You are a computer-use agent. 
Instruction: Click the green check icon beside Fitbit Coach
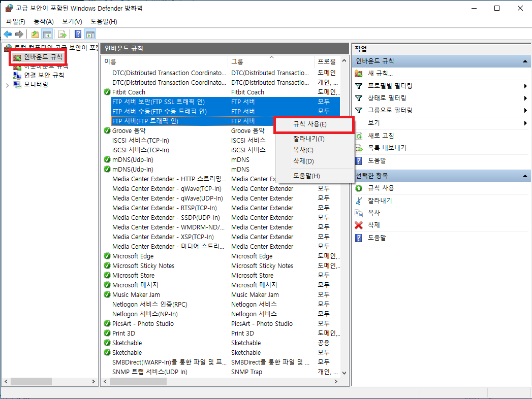(x=107, y=92)
